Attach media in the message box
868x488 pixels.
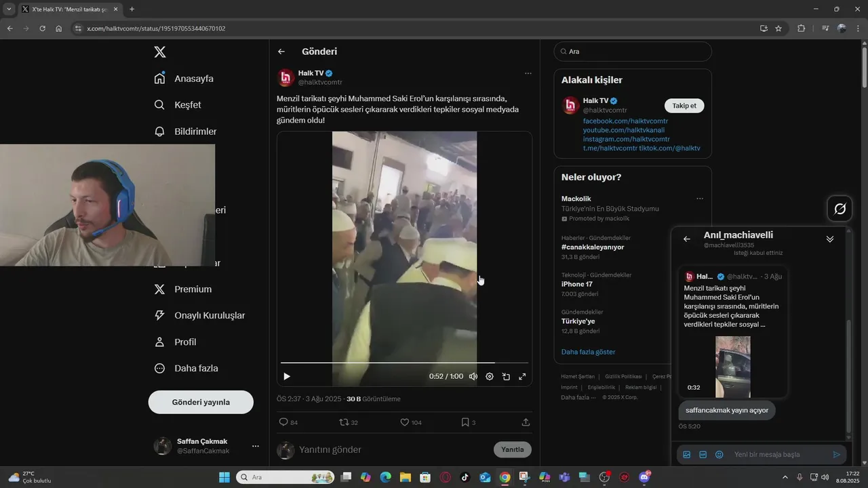pyautogui.click(x=686, y=455)
